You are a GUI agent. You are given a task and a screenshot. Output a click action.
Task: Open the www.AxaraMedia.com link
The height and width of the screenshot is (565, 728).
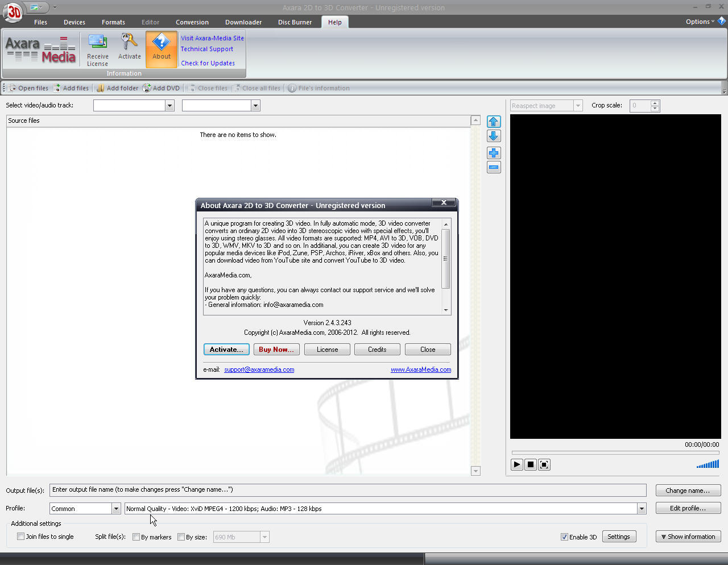pyautogui.click(x=420, y=369)
